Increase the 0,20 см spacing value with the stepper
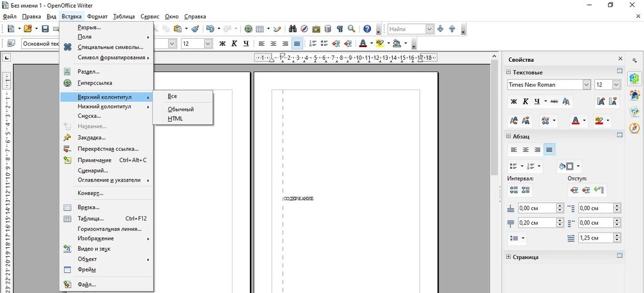Screen dimensions: 644x293 coord(560,220)
